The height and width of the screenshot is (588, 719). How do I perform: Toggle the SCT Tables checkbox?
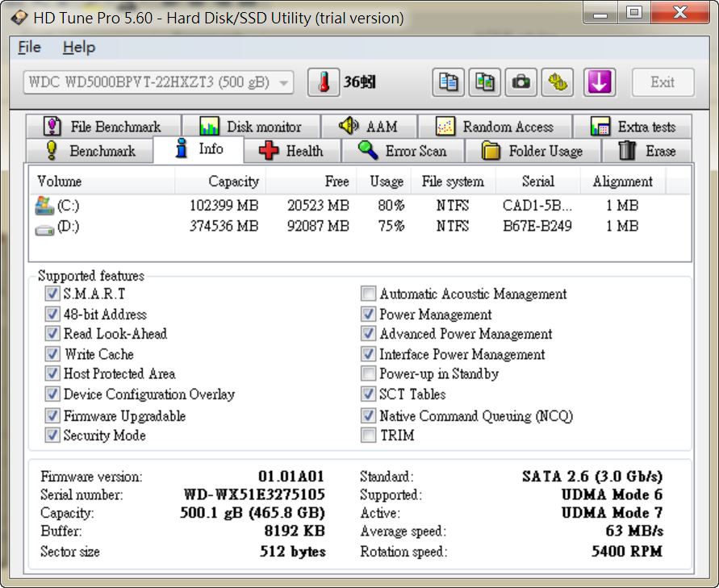[x=368, y=394]
